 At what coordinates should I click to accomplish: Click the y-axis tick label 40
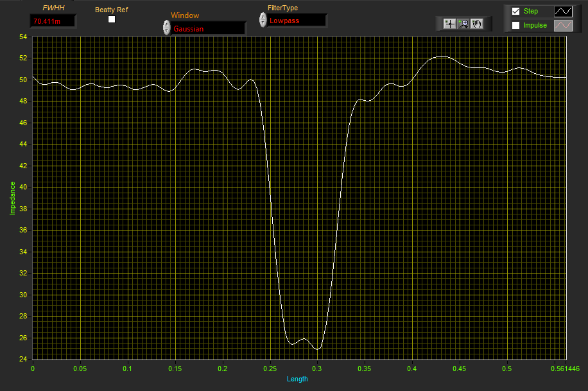(23, 187)
